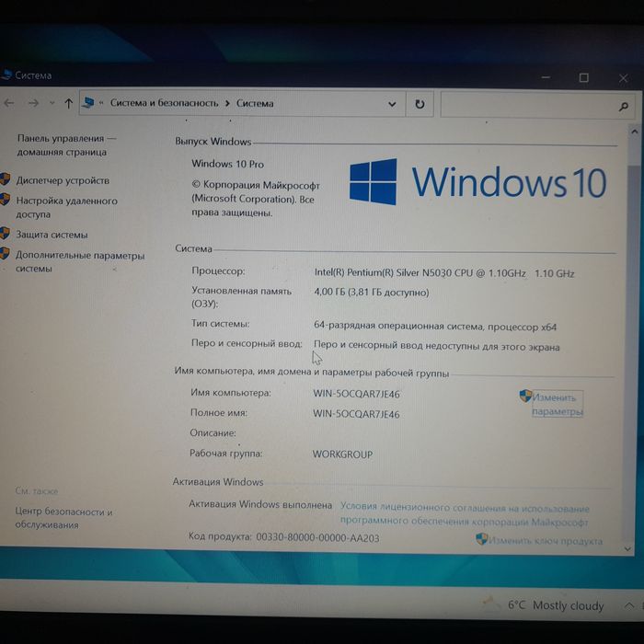644x644 pixels.
Task: Click shield icon beside 'Диспетчер устройств'
Action: click(5, 179)
